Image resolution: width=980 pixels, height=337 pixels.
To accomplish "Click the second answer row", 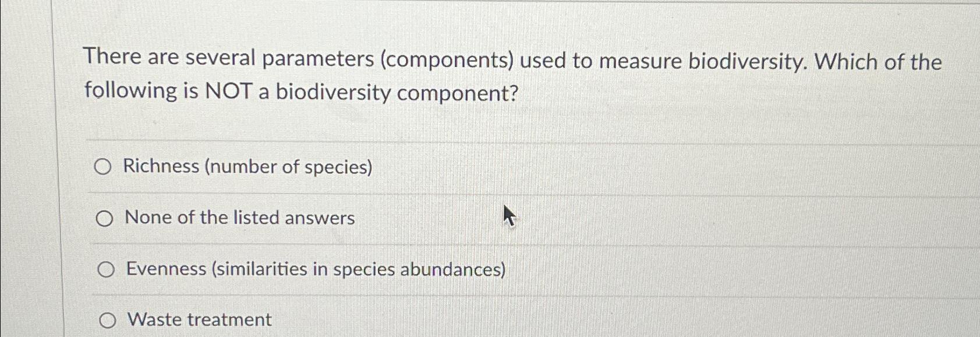I will pos(408,219).
